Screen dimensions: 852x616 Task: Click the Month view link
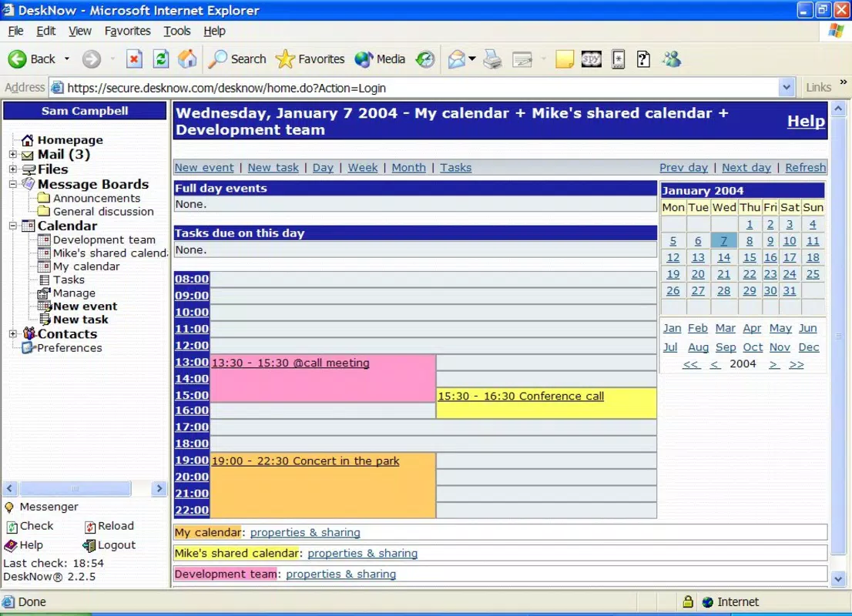point(408,167)
